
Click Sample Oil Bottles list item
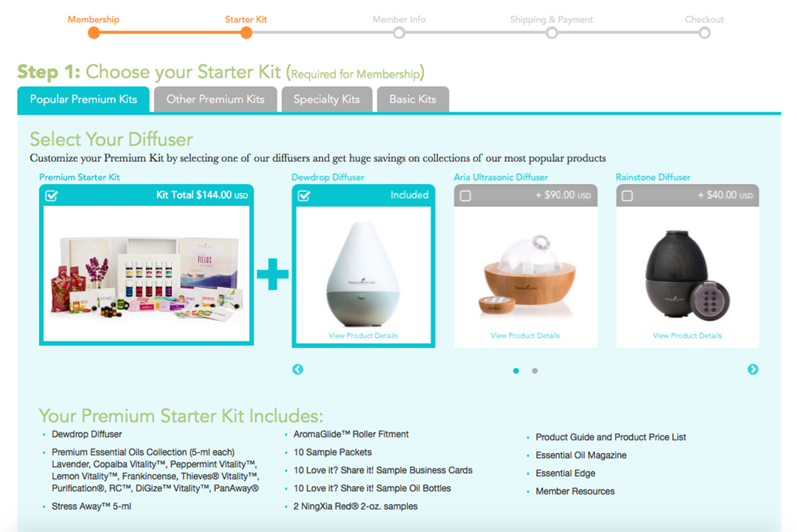pyautogui.click(x=372, y=488)
